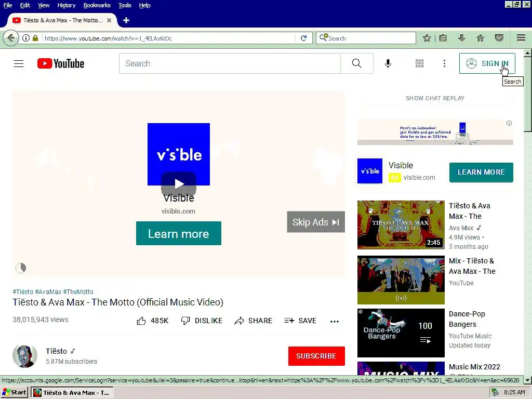Screen dimensions: 532x399
Task: Click the Windows Start button
Action: click(14, 392)
